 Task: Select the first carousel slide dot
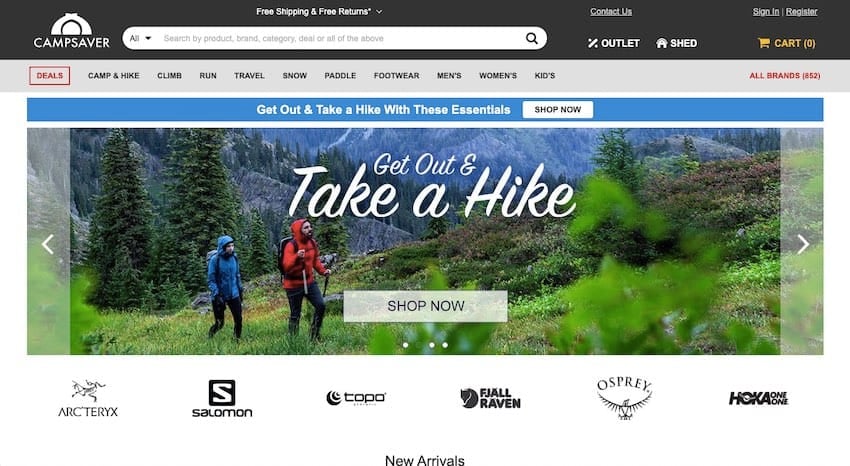405,345
